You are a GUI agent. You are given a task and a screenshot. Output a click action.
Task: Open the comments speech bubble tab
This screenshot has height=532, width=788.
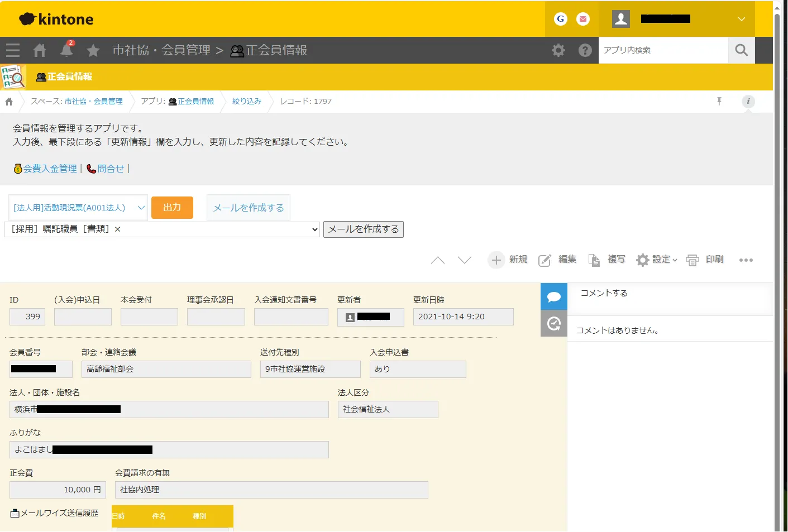point(553,297)
